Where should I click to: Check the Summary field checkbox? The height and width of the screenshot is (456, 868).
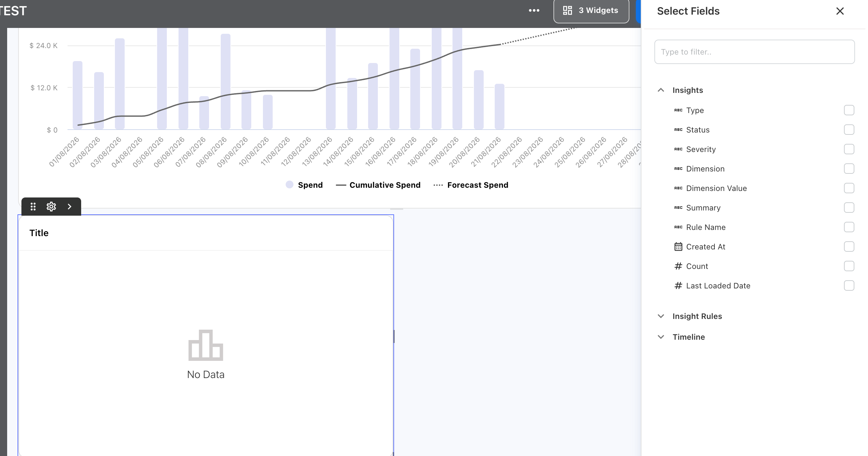tap(849, 208)
